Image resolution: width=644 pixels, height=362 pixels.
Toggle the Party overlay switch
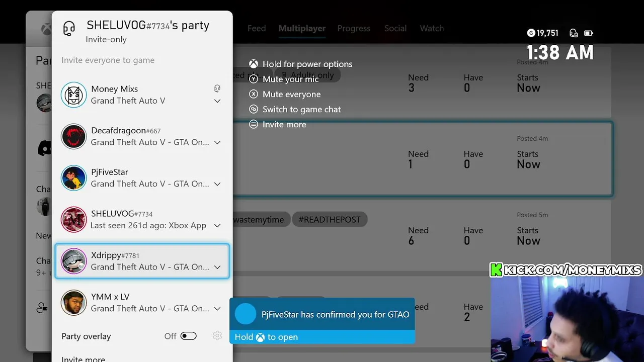click(x=189, y=336)
